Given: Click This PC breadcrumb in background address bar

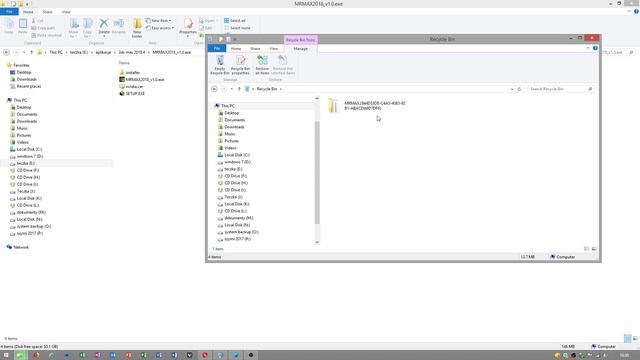Looking at the screenshot, I should 56,52.
